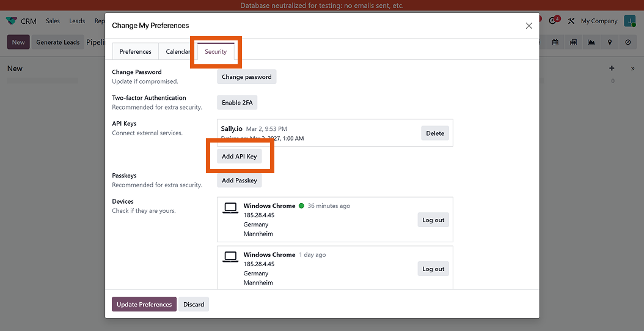
Task: Switch to activity view clock icon
Action: [628, 42]
